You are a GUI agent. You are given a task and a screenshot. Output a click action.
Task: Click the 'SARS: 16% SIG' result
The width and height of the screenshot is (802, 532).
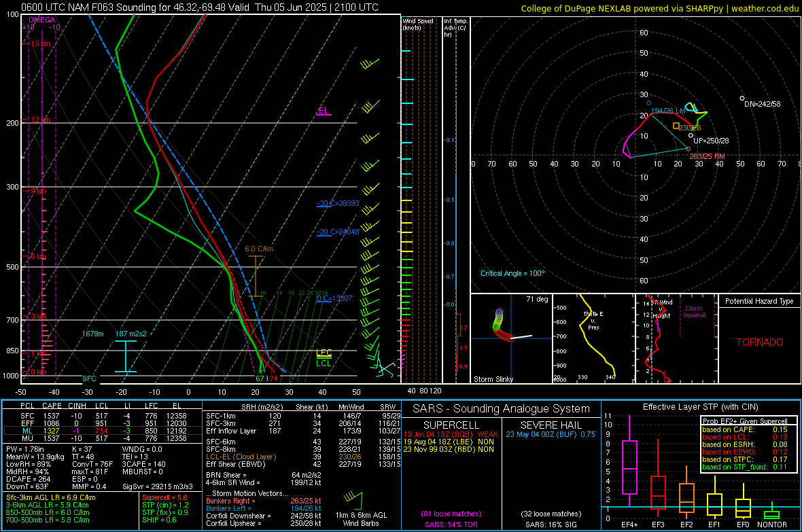pos(551,525)
